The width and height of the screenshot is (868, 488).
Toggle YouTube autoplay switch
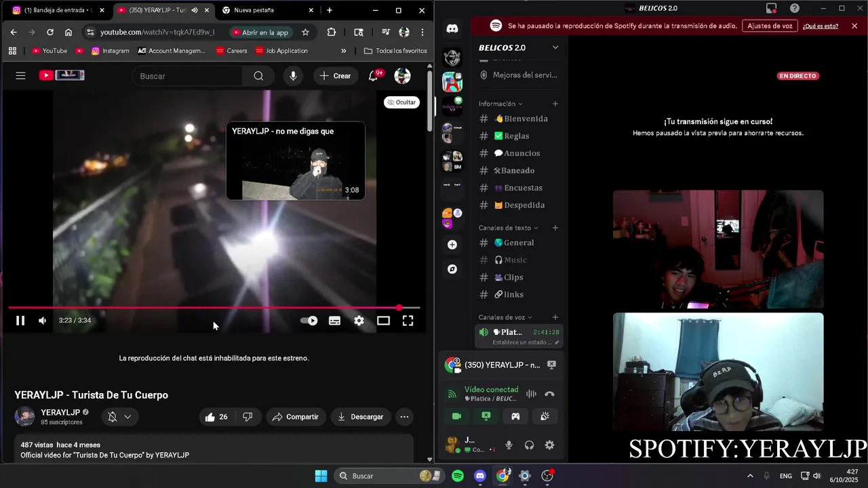coord(309,321)
